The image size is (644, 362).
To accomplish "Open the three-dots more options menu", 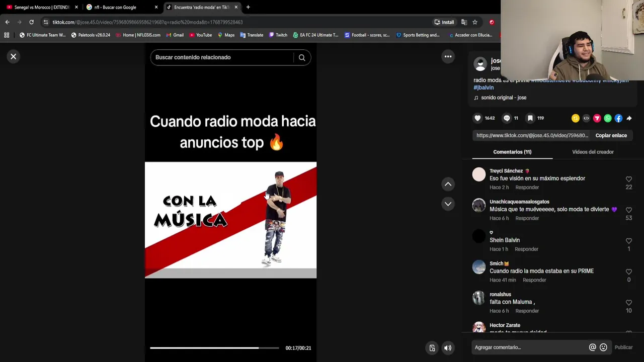I will 448,56.
